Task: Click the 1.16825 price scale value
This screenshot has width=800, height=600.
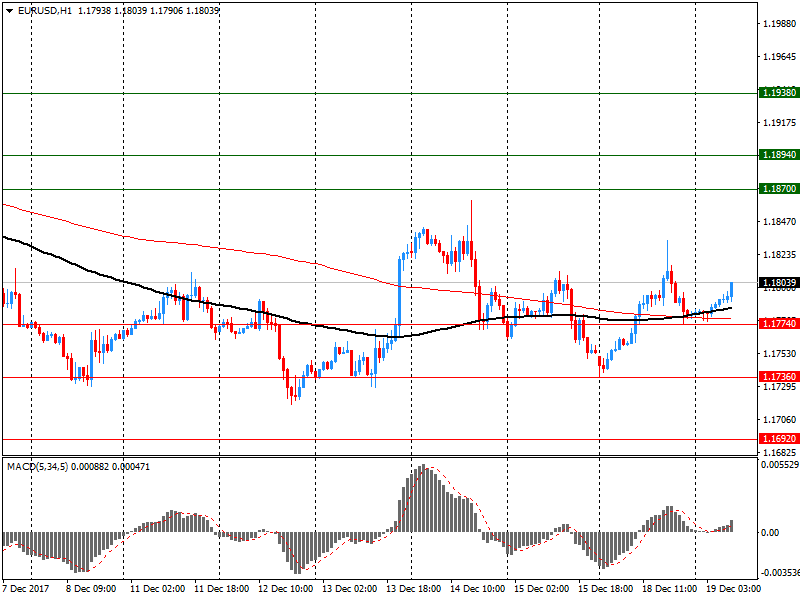Action: (779, 453)
